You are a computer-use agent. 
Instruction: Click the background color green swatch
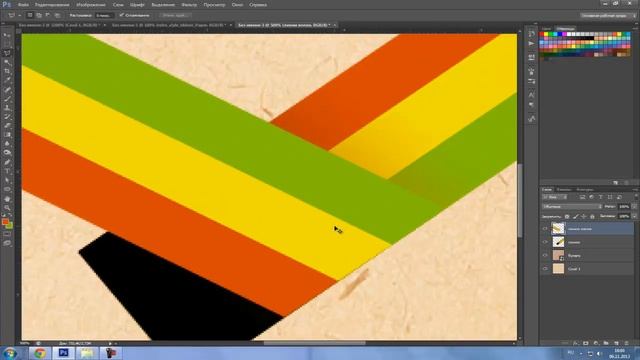pyautogui.click(x=9, y=225)
